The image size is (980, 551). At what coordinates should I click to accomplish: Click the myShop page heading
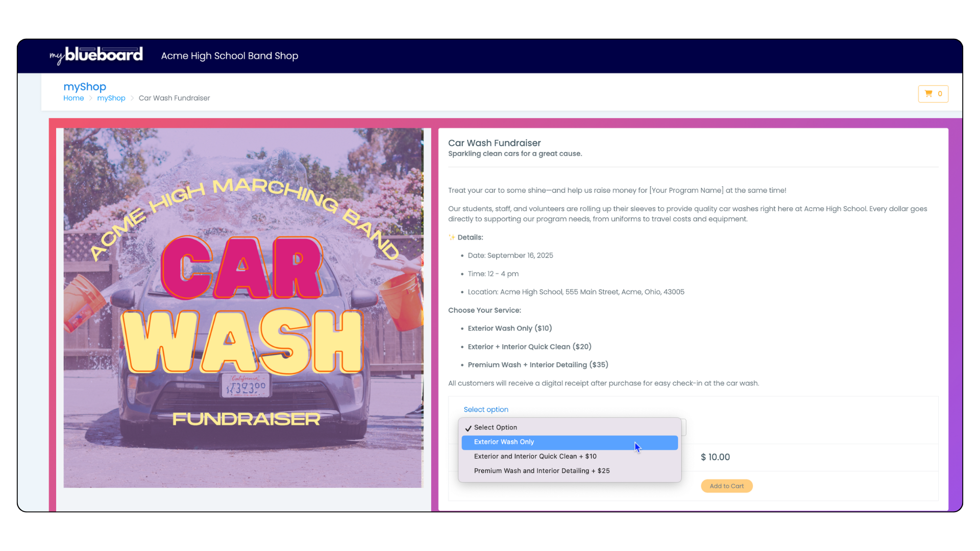pos(85,86)
